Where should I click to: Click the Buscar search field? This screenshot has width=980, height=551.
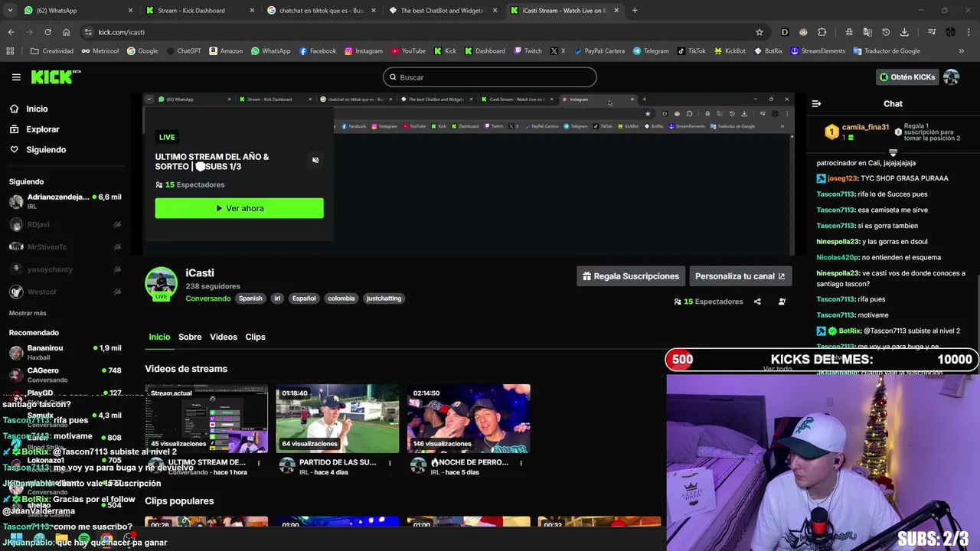coord(490,77)
